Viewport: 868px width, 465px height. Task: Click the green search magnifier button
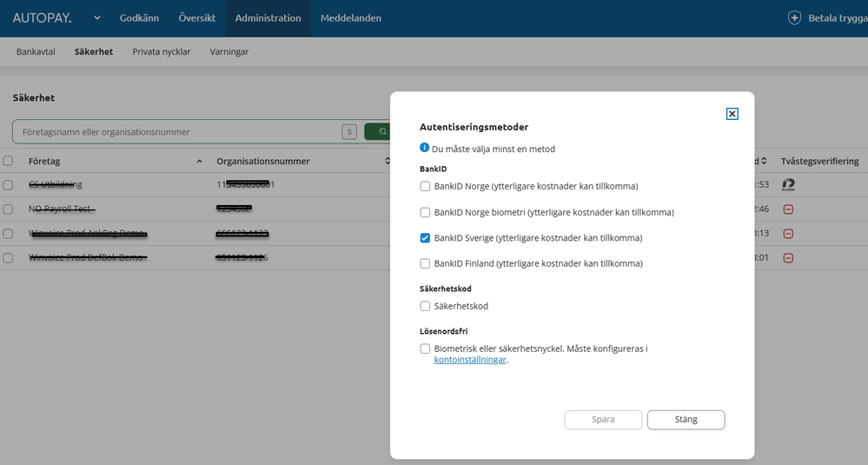(378, 132)
